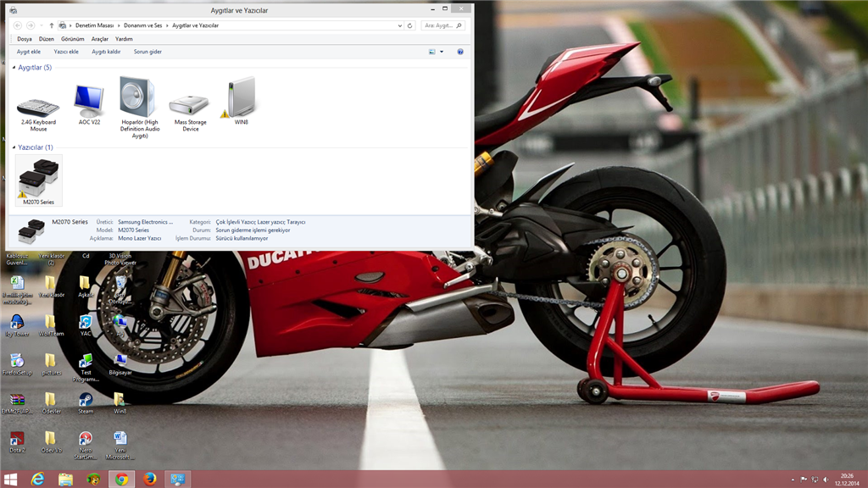Switch to Google Chrome in the taskbar
868x488 pixels.
121,480
